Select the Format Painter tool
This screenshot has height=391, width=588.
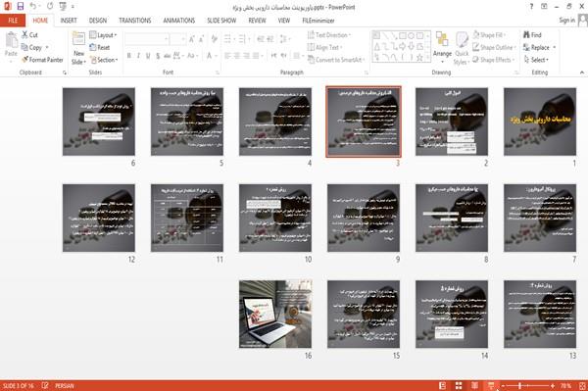point(42,60)
